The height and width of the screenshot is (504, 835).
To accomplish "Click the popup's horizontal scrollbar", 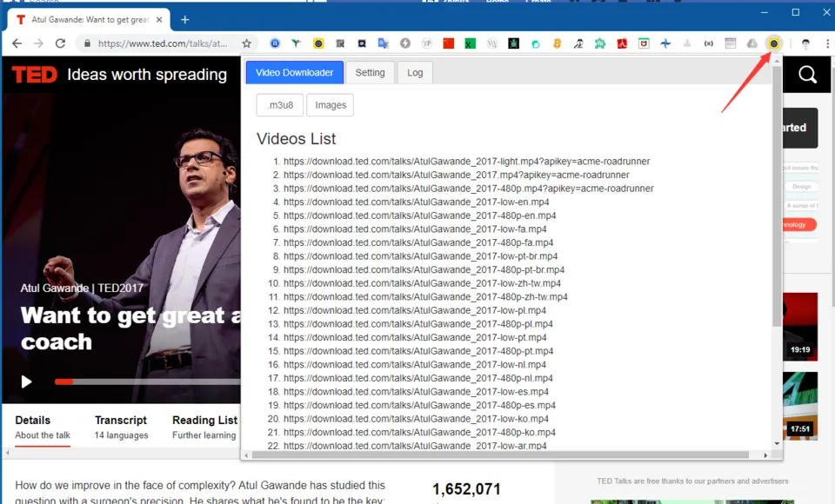I will click(x=501, y=455).
